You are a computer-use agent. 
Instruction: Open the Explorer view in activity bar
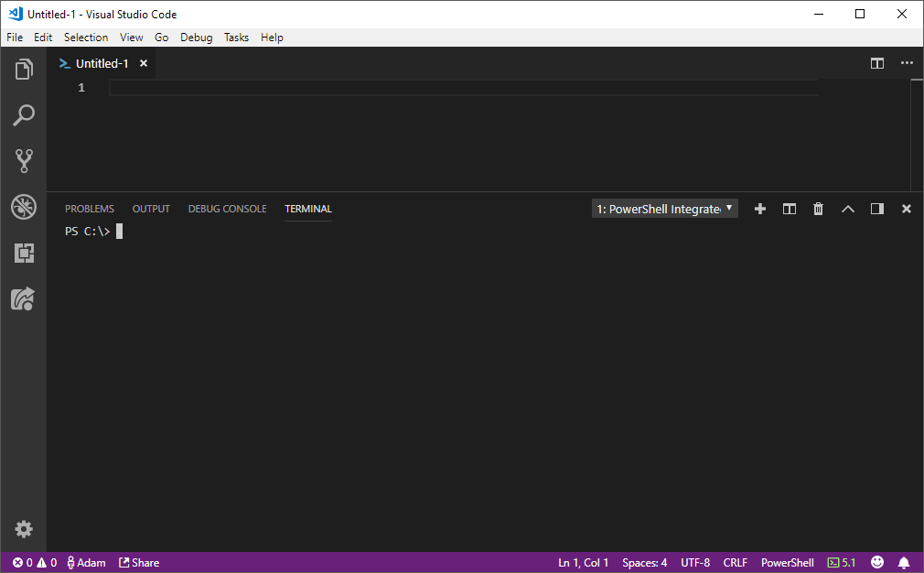coord(24,70)
